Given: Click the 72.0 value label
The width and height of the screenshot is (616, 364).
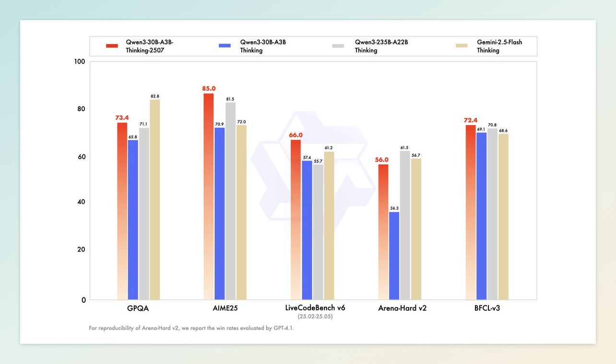Looking at the screenshot, I should [x=241, y=122].
